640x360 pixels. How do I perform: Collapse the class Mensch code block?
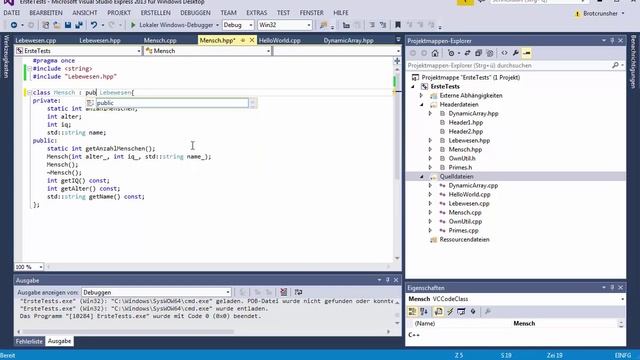click(29, 93)
